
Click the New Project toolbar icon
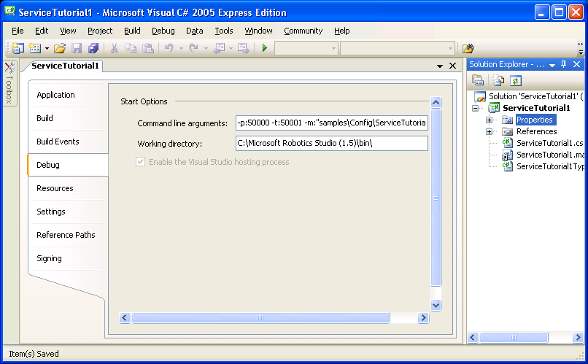(18, 48)
